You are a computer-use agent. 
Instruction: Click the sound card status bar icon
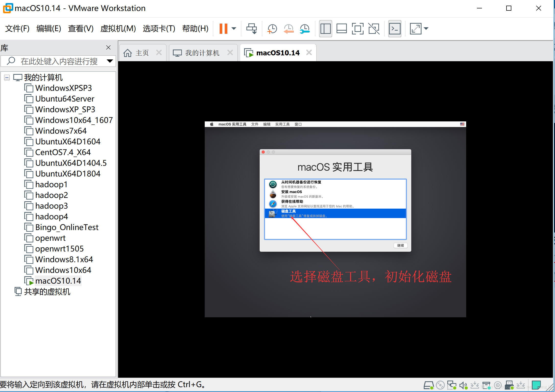click(x=463, y=385)
